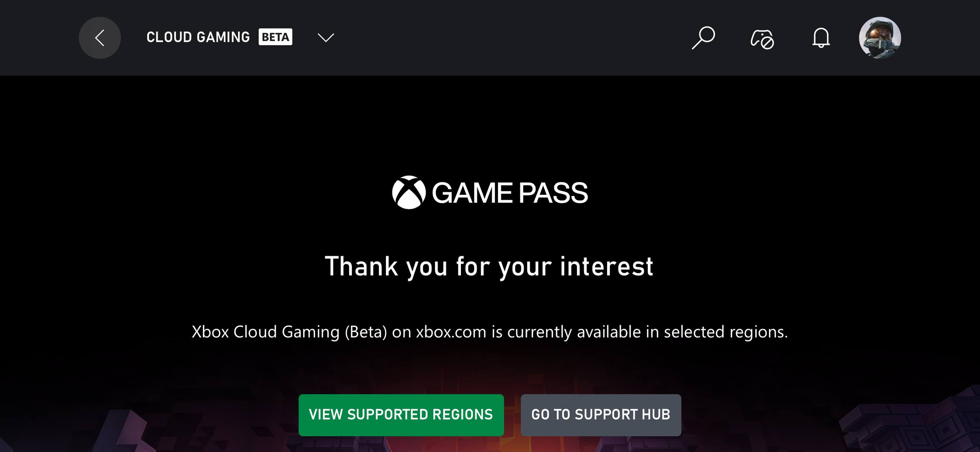
Task: Click the Xbox Cloud Gaming availability message
Action: tap(490, 332)
